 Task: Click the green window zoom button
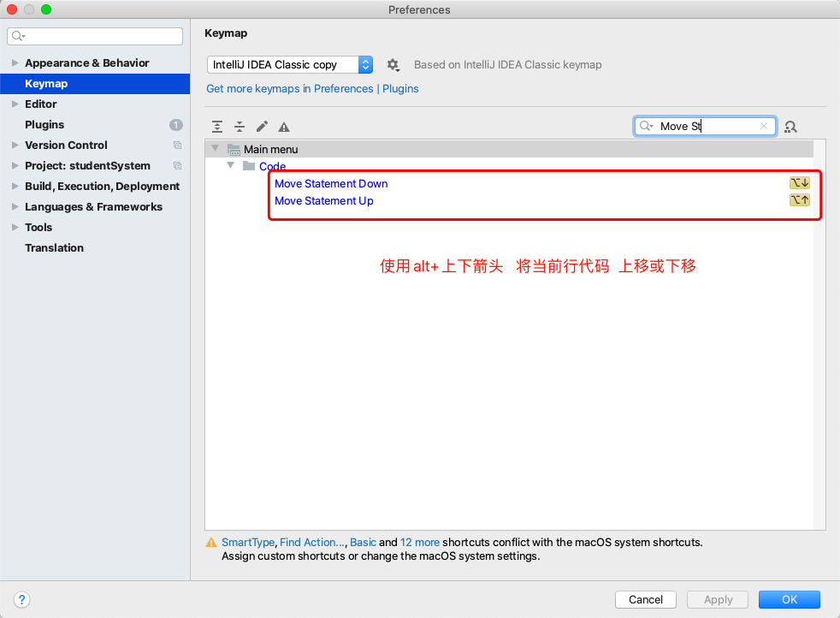pos(46,9)
